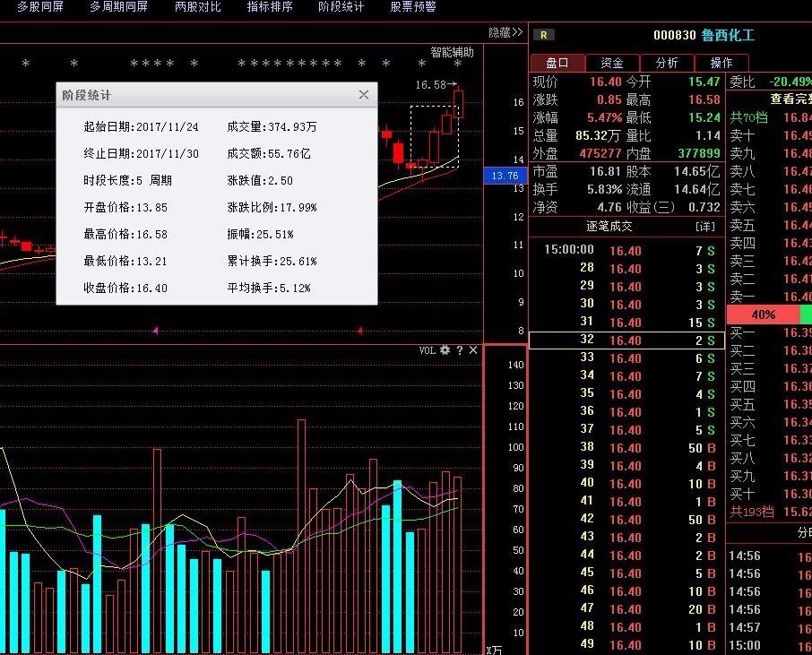This screenshot has height=655, width=812.
Task: Click 委比 -20.49% value
Action: tap(790, 82)
